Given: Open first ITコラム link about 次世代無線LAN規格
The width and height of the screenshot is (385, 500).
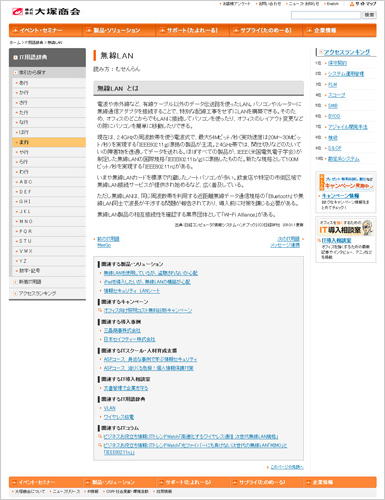Looking at the screenshot, I should 191,436.
